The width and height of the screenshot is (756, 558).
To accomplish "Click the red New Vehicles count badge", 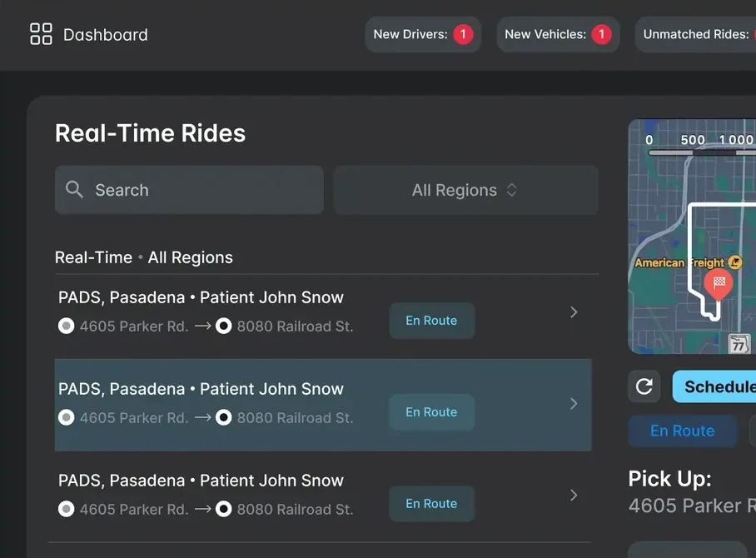I will 601,34.
